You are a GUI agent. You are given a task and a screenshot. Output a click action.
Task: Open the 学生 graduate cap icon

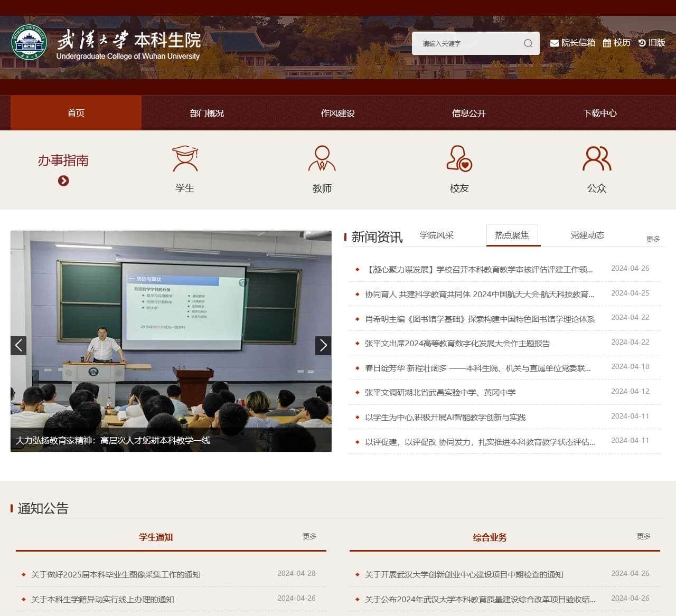click(185, 159)
